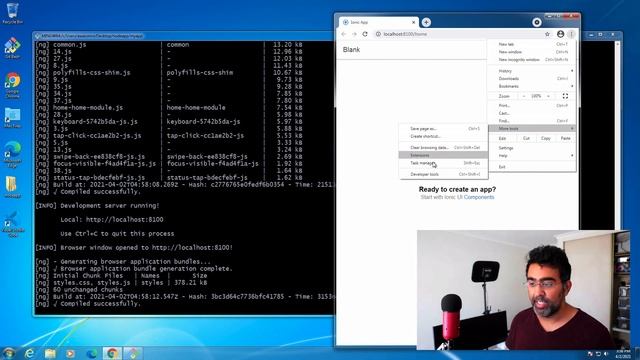Bookmark this page with the star icon

pos(547,34)
